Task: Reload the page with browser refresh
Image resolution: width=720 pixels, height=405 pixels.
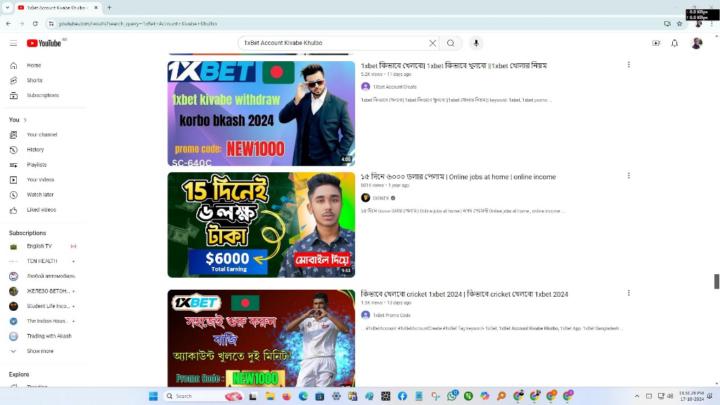Action: click(x=35, y=23)
